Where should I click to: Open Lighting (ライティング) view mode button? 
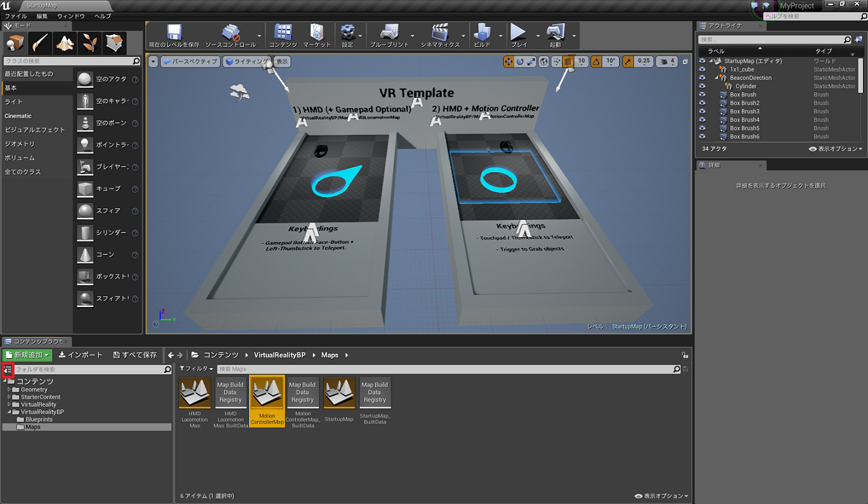tap(246, 61)
